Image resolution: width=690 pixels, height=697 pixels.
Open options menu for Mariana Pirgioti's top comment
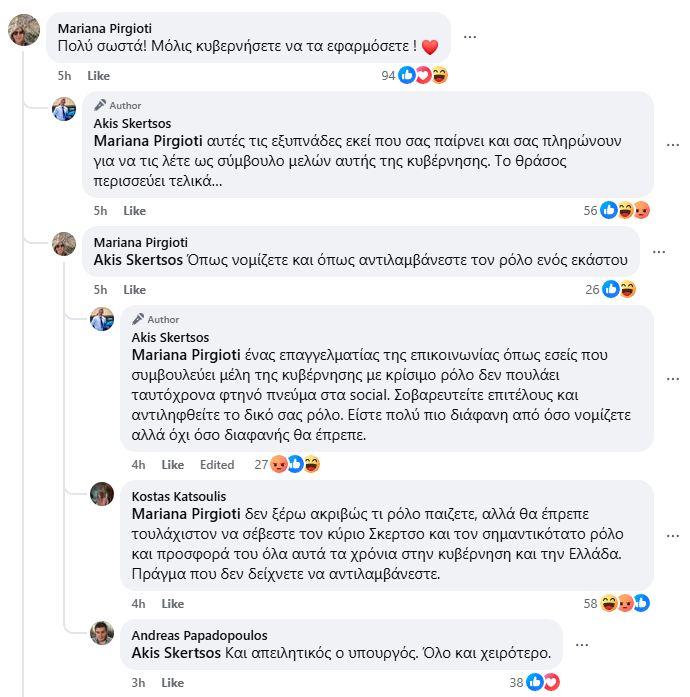(470, 35)
